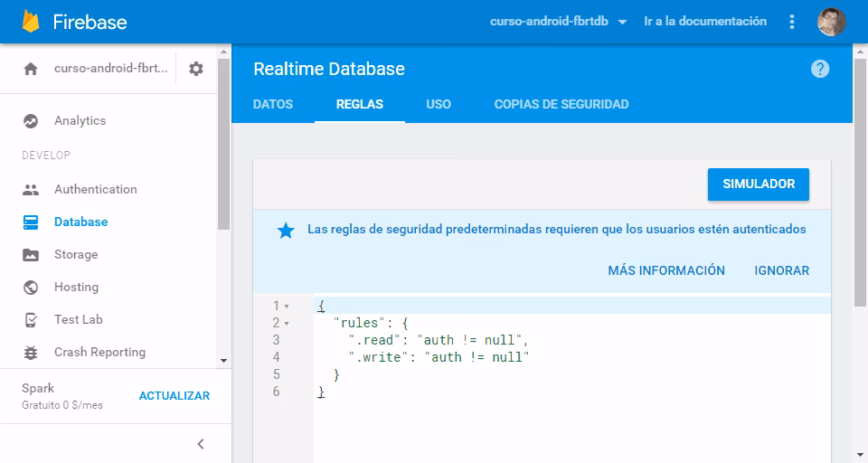Collapse code fold arrow on line 1
This screenshot has width=868, height=463.
pyautogui.click(x=287, y=307)
